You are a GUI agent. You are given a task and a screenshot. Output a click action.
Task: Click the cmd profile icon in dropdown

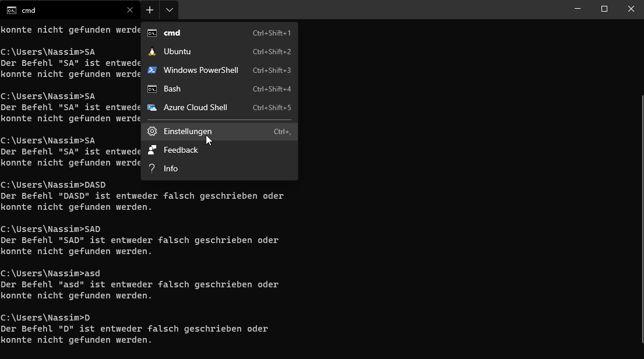(x=152, y=33)
